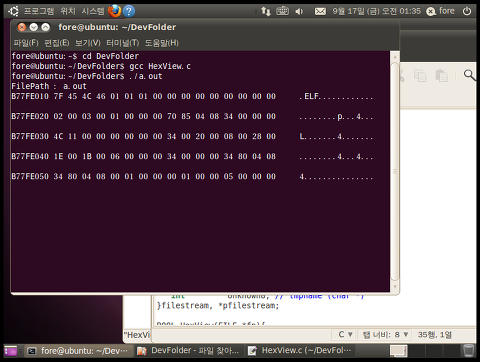Click the terminal title fore@ubuntu: ~/DevFolder
Image resolution: width=480 pixels, height=362 pixels.
click(117, 27)
